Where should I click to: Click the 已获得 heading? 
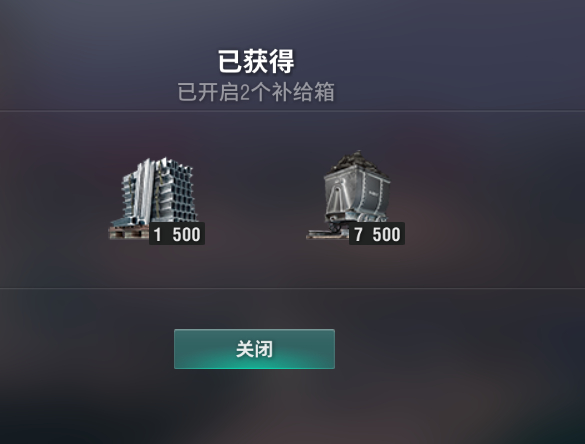pyautogui.click(x=256, y=62)
